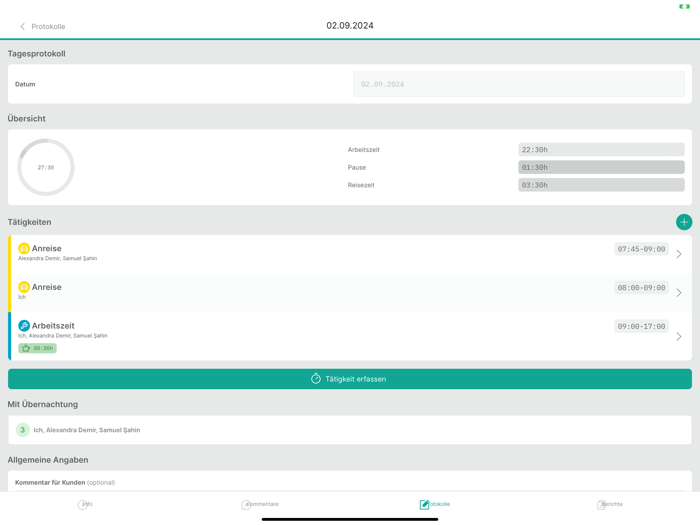Select the Pause value 01:30h
Screen dimensions: 700x525
[601, 167]
